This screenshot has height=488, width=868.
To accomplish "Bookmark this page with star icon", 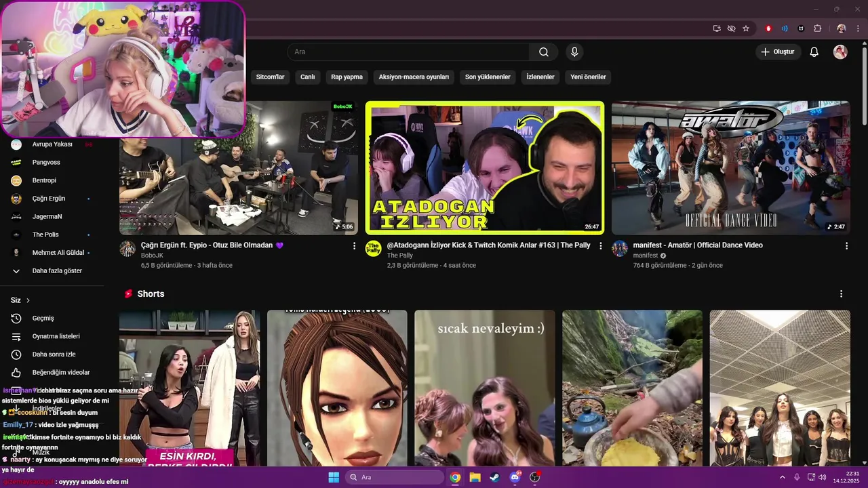I will pyautogui.click(x=746, y=28).
